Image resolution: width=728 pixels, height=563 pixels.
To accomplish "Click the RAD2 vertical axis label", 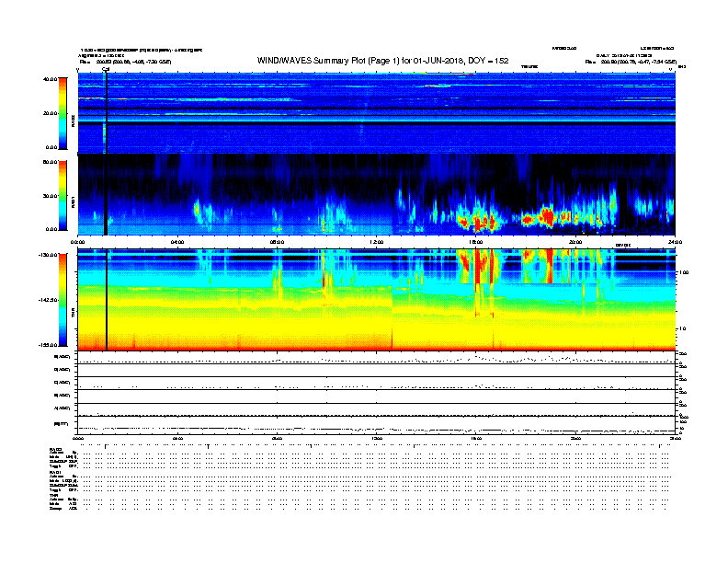I will click(x=73, y=121).
